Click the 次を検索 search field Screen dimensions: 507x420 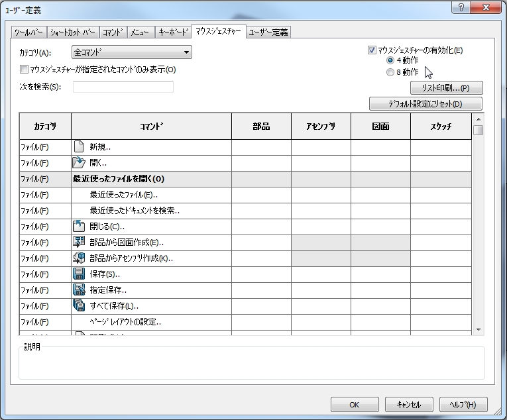pos(123,87)
